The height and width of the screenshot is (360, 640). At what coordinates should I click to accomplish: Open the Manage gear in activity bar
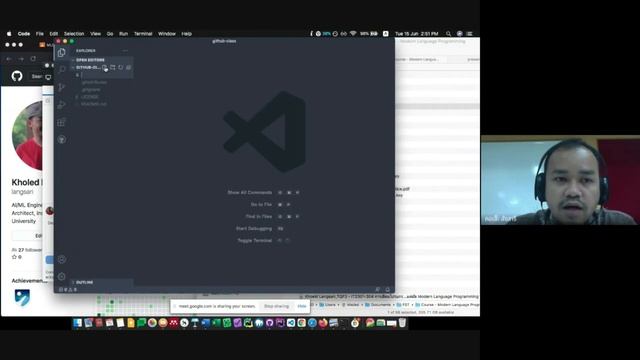pyautogui.click(x=62, y=276)
